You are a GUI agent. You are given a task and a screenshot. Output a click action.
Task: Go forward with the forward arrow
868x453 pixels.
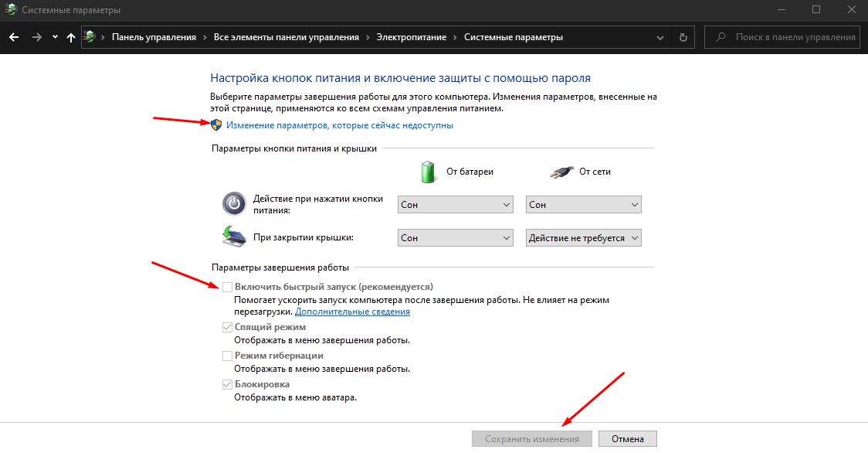coord(36,37)
